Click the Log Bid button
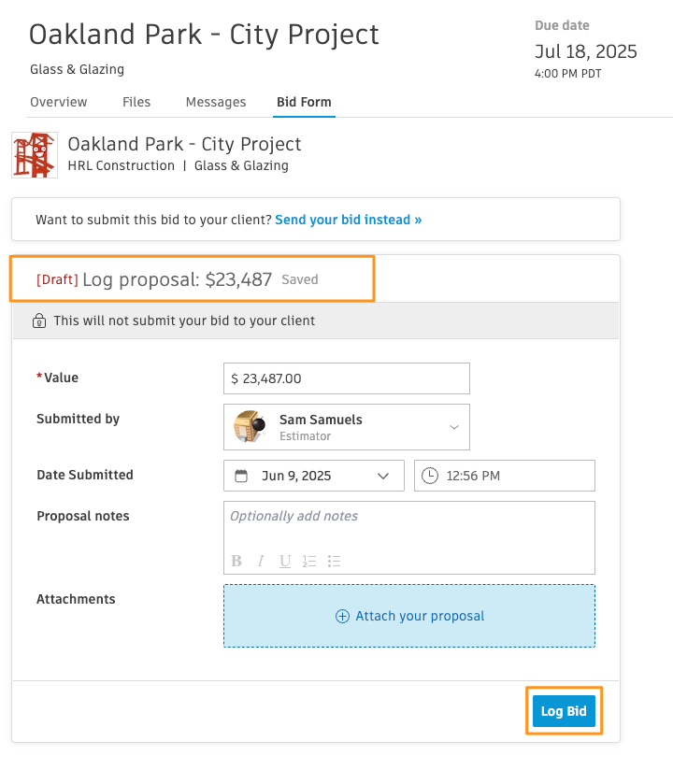 pyautogui.click(x=564, y=711)
